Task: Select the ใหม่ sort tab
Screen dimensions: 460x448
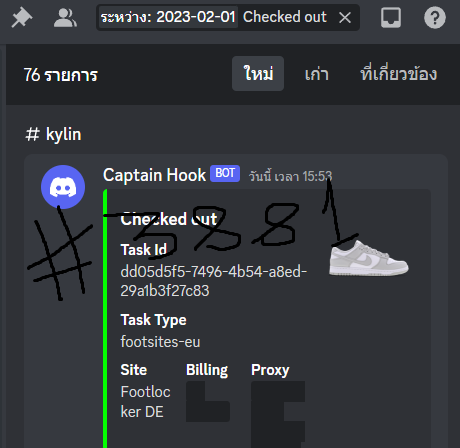Action: 258,74
